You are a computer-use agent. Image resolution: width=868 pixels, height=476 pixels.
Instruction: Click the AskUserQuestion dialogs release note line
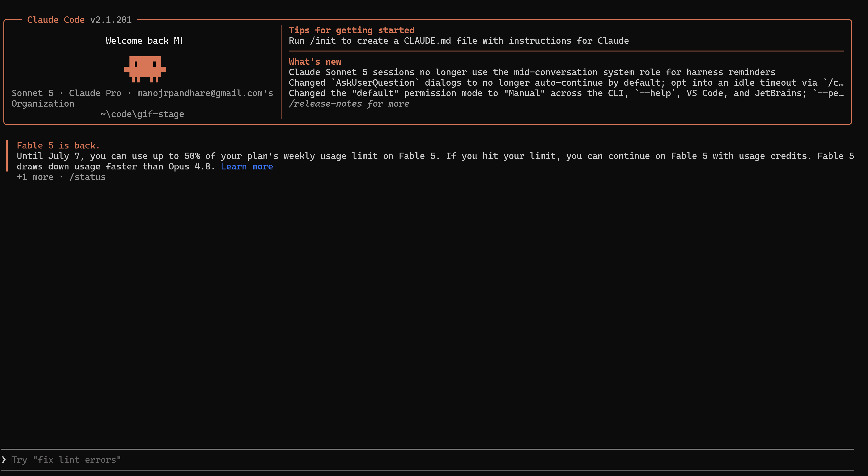coord(566,83)
